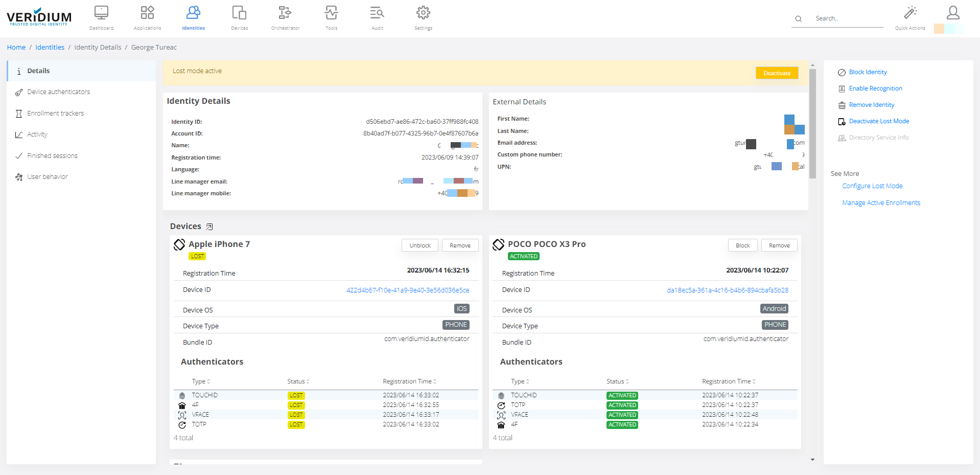Open Devices pop-out icon next to heading
Image resolution: width=980 pixels, height=475 pixels.
pos(209,227)
